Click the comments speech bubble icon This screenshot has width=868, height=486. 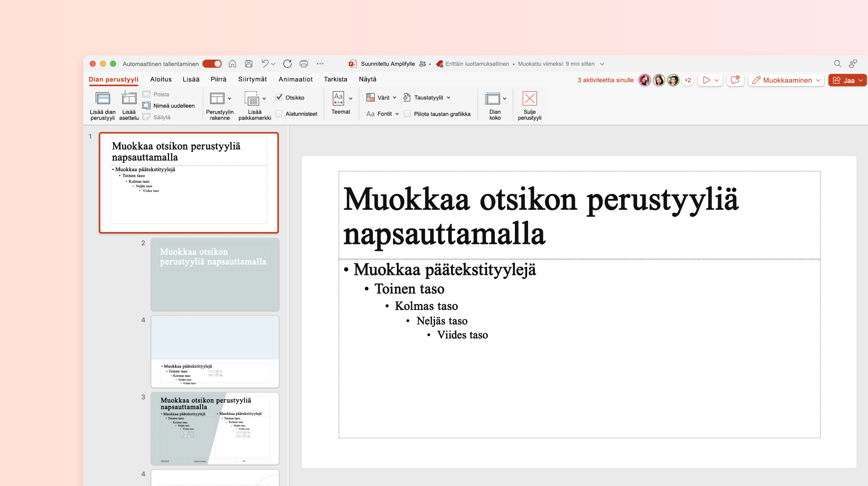click(735, 80)
